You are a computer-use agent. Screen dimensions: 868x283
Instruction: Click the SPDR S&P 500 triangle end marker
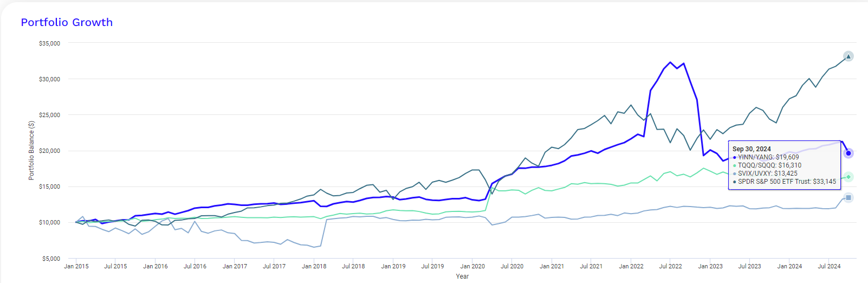tap(848, 56)
